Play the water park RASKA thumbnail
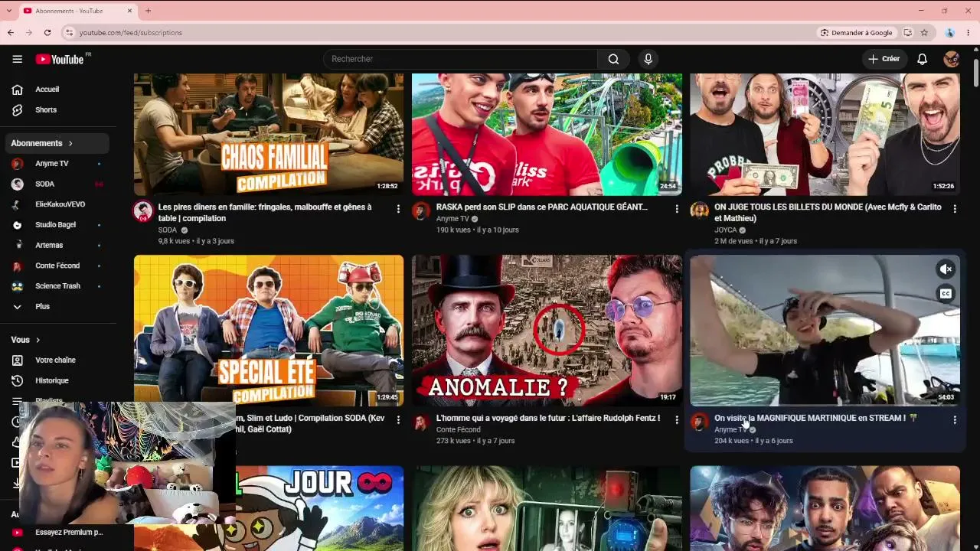This screenshot has height=551, width=980. 547,135
